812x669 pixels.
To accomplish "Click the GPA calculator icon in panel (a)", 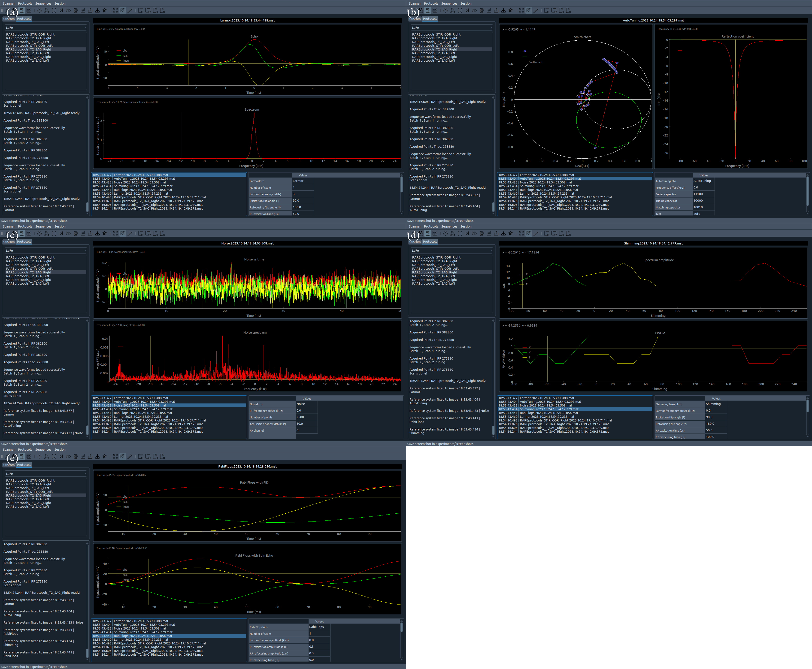I will pyautogui.click(x=29, y=10).
